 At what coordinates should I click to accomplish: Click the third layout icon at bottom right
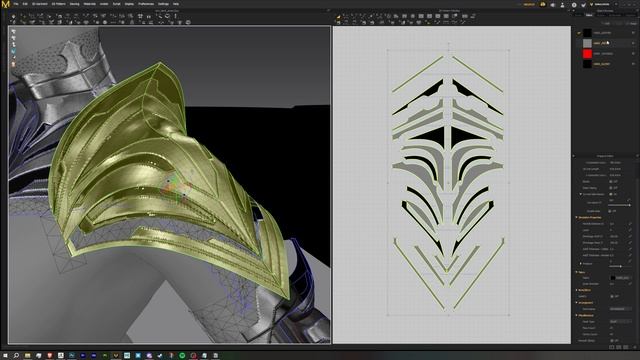[x=626, y=347]
